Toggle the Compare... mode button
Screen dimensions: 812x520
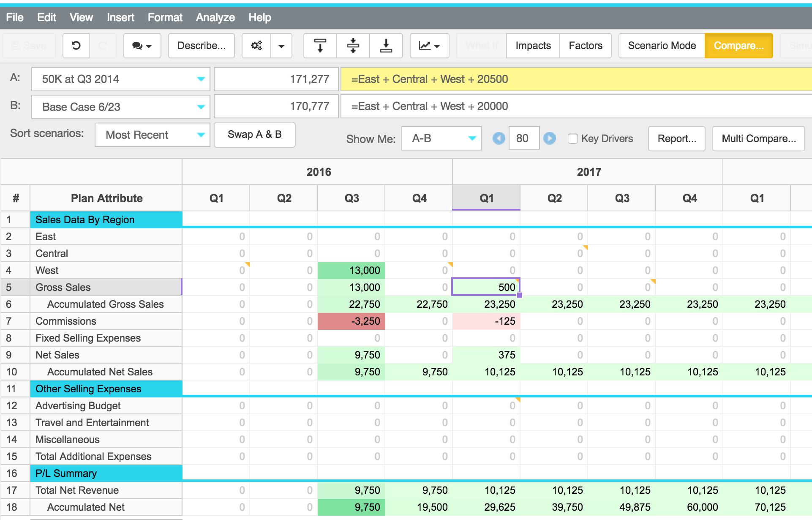(738, 46)
